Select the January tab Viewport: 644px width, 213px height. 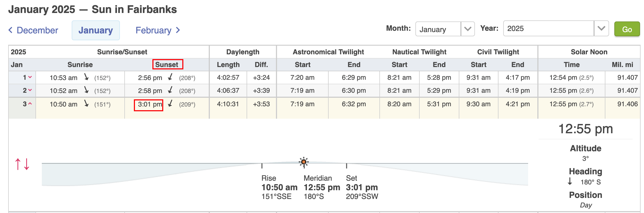[x=96, y=30]
